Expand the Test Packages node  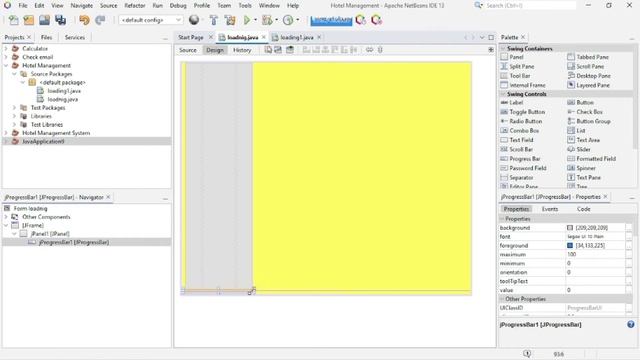[14, 108]
